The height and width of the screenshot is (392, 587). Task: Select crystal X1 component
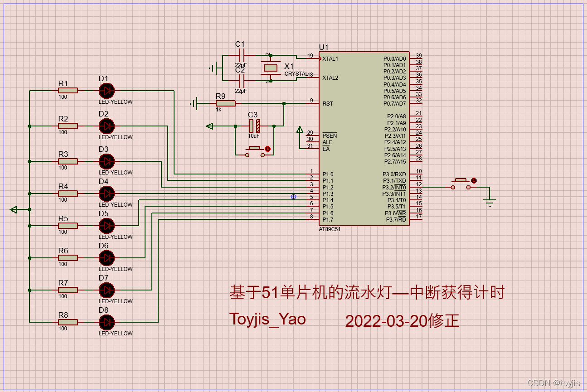click(271, 68)
